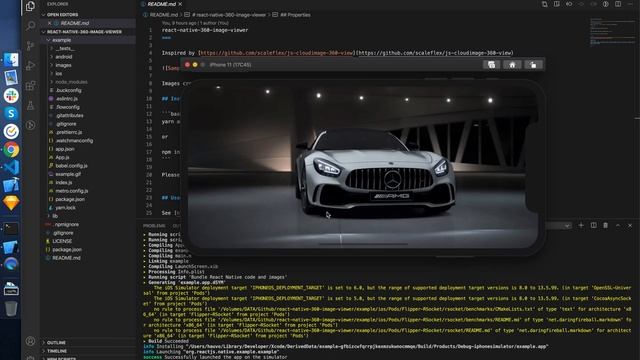Open Skype from the dock

tap(11, 113)
